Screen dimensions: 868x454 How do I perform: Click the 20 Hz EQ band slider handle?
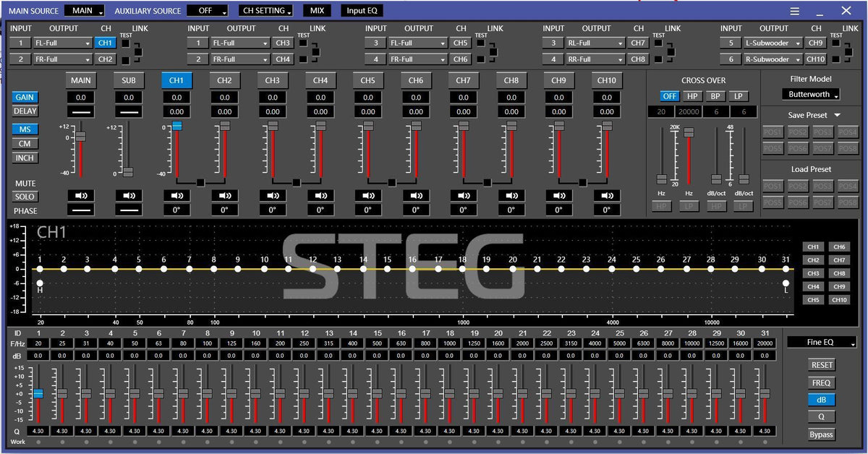coord(38,393)
